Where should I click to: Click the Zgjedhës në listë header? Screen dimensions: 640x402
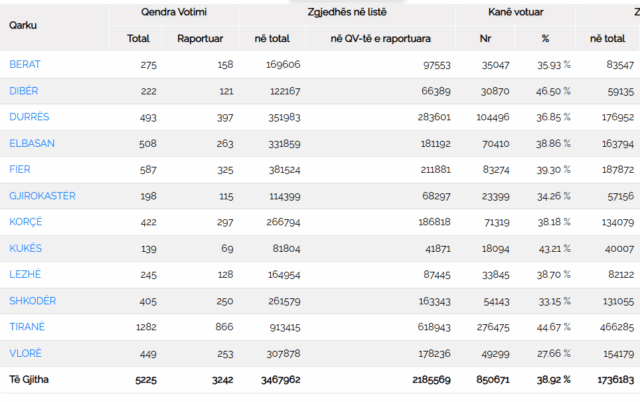click(347, 12)
